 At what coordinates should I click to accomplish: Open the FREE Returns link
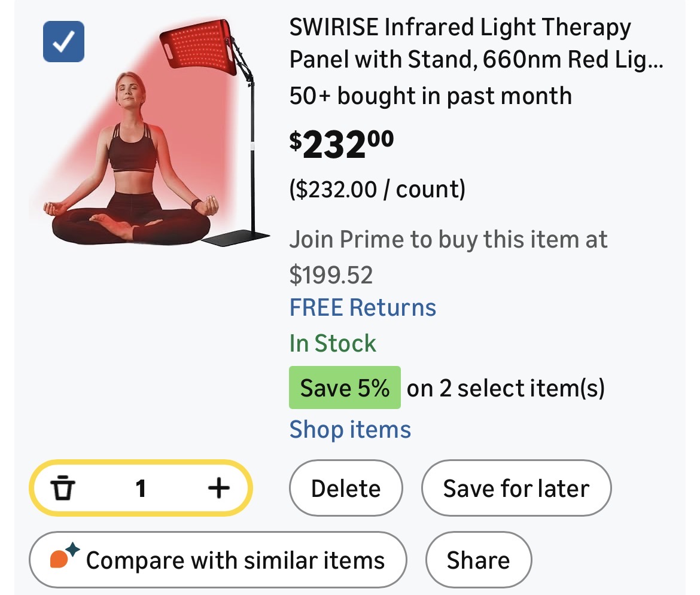(363, 307)
